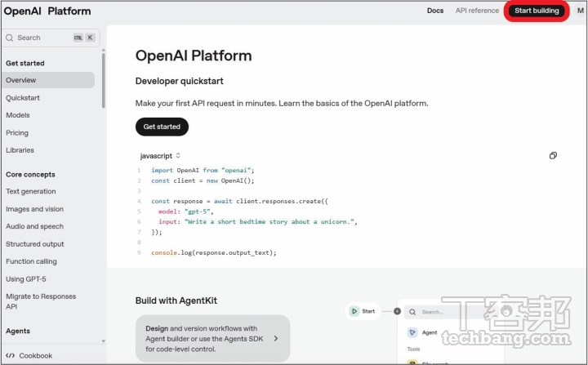Viewport: 588px width, 365px height.
Task: Click the Agents sidebar heading
Action: coord(18,331)
